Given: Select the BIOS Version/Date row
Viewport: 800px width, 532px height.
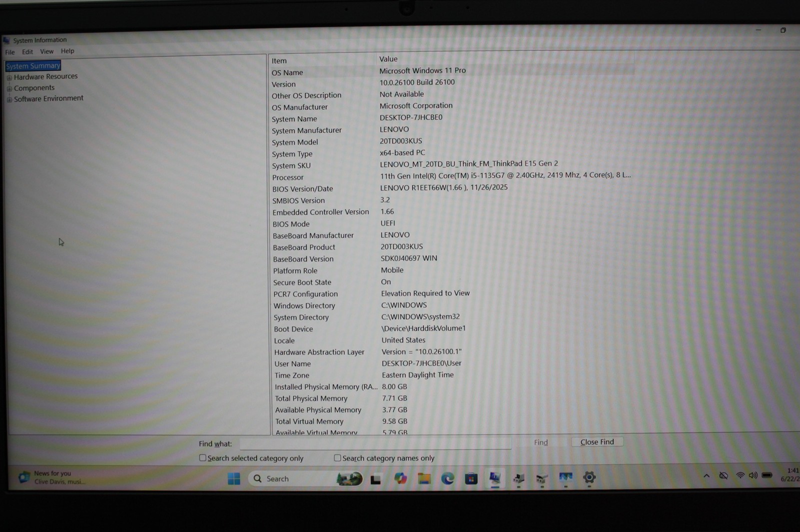Looking at the screenshot, I should point(452,188).
